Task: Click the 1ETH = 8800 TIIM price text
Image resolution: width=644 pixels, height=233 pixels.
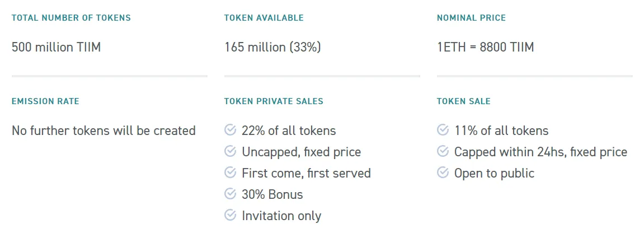Action: tap(486, 47)
